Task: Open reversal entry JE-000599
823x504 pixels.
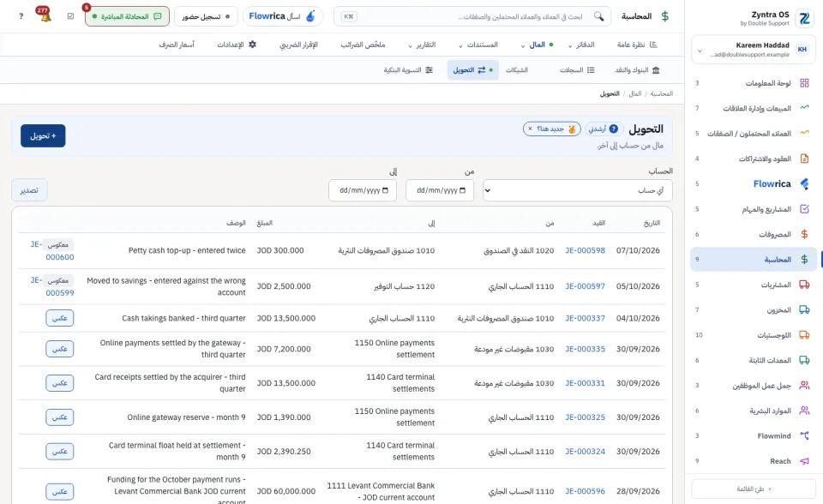Action: (59, 293)
